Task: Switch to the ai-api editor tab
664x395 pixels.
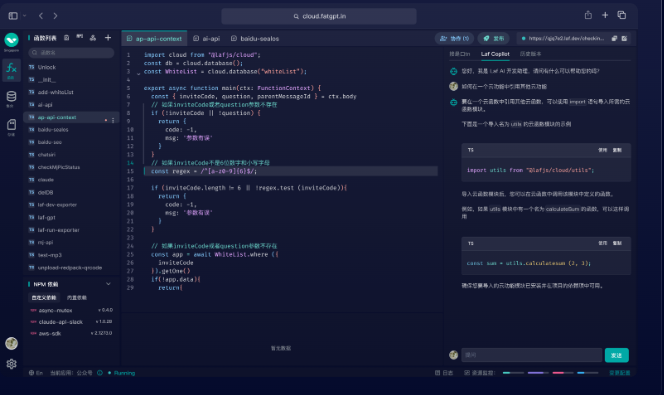Action: [x=207, y=39]
